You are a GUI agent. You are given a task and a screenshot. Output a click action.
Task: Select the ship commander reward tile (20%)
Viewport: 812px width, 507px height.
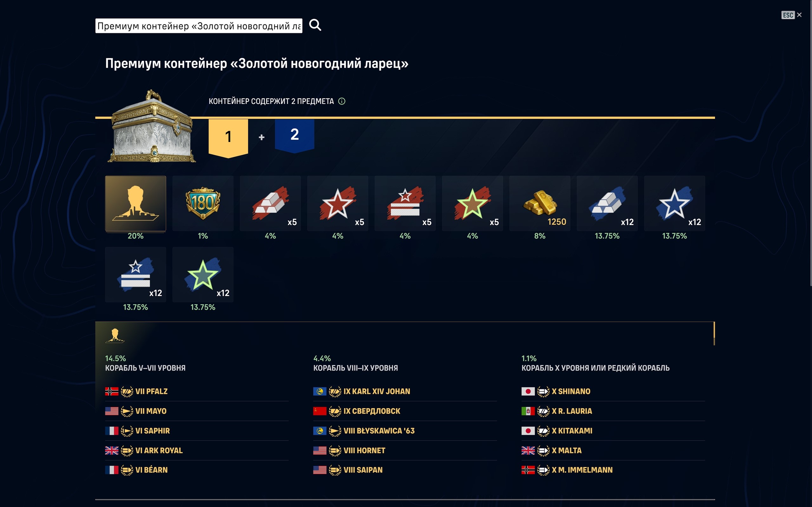(x=135, y=203)
